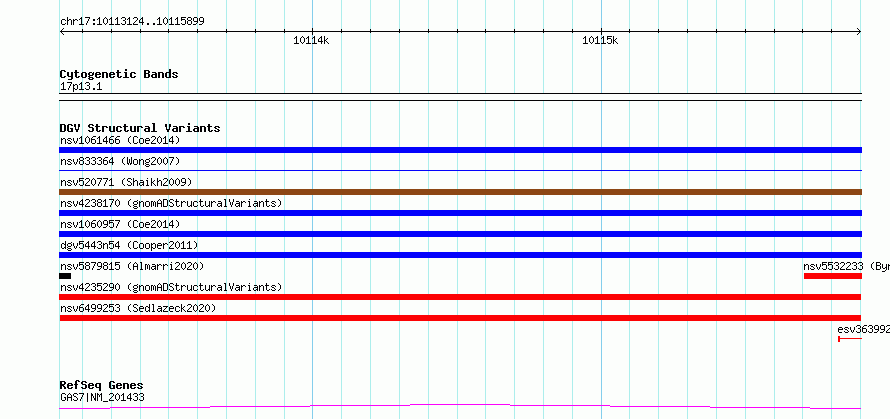Click the 17p13.1 cytogenetic band label

(x=81, y=87)
